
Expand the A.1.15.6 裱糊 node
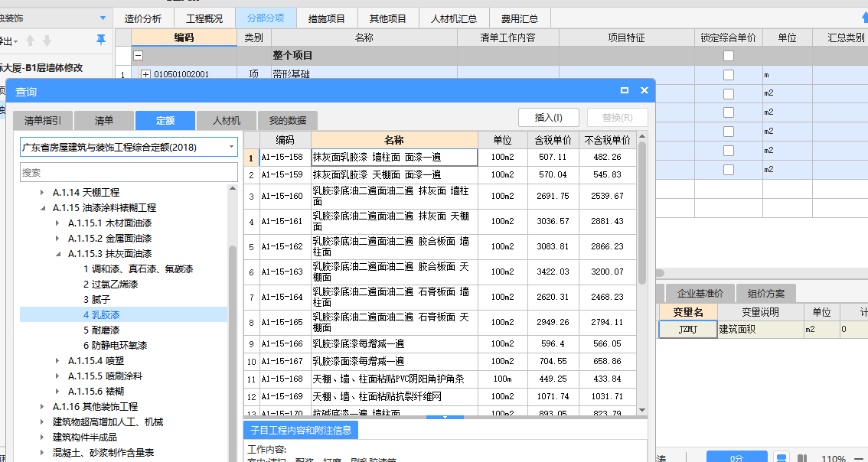click(x=58, y=391)
